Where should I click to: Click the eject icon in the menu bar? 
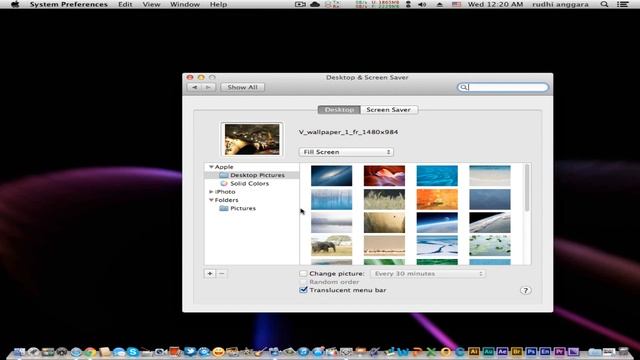click(440, 4)
